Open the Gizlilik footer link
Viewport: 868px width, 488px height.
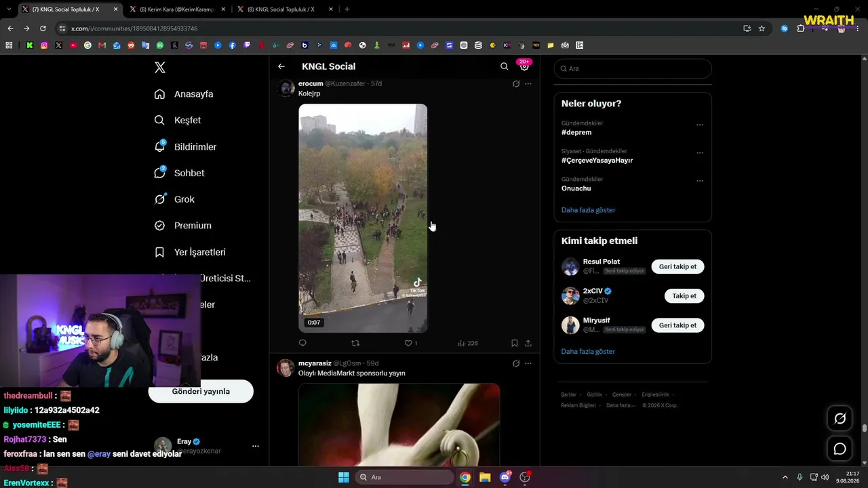click(594, 394)
